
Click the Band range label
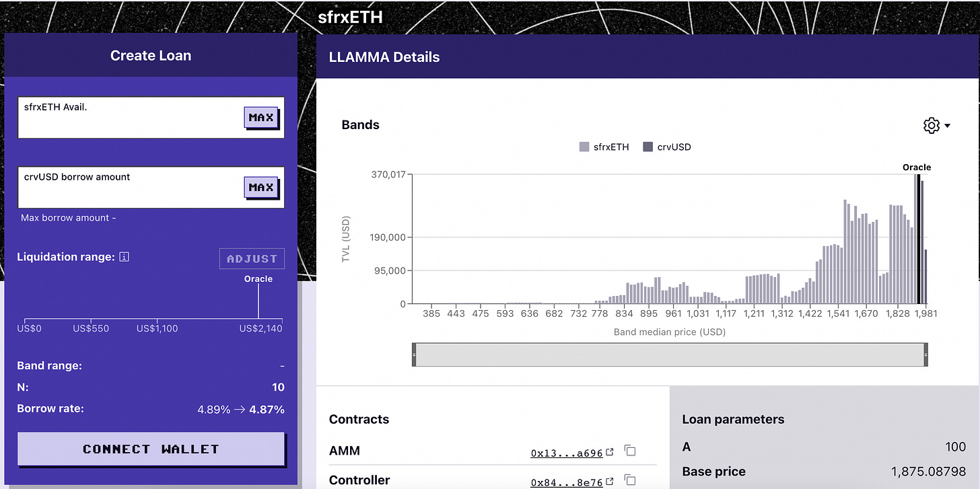(49, 366)
